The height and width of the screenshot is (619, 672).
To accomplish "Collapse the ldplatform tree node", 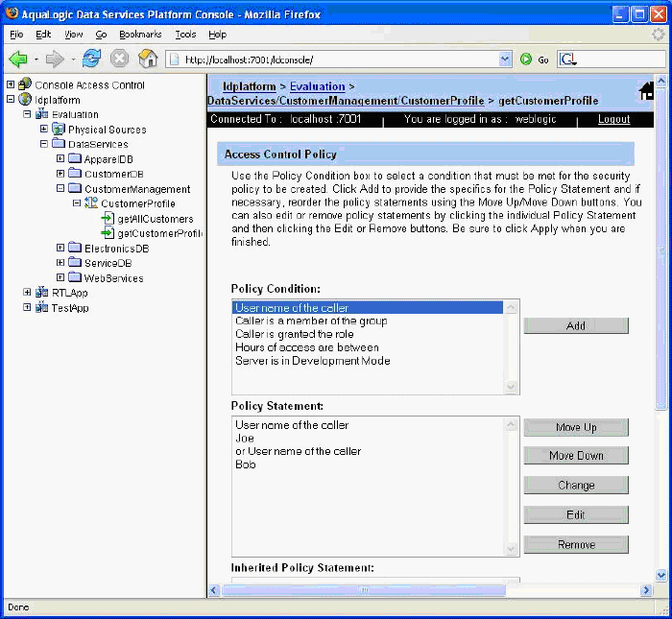I will tap(11, 100).
